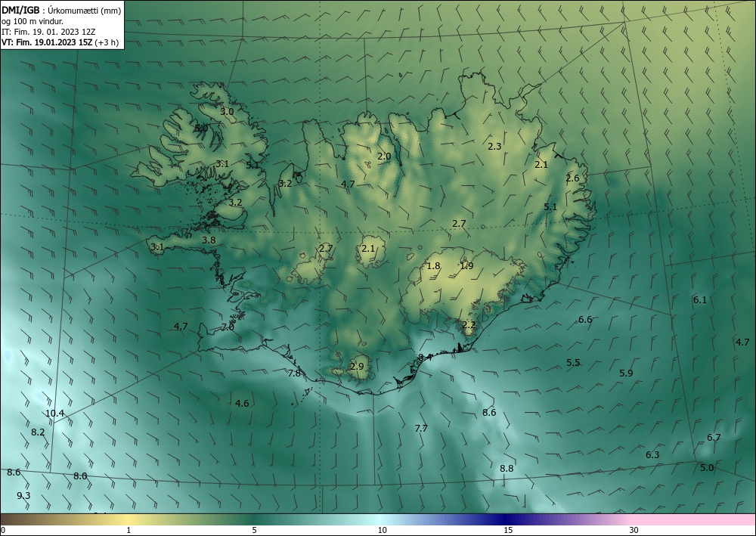Click the 2.6 value on the map
The width and height of the screenshot is (756, 536).
[x=572, y=178]
